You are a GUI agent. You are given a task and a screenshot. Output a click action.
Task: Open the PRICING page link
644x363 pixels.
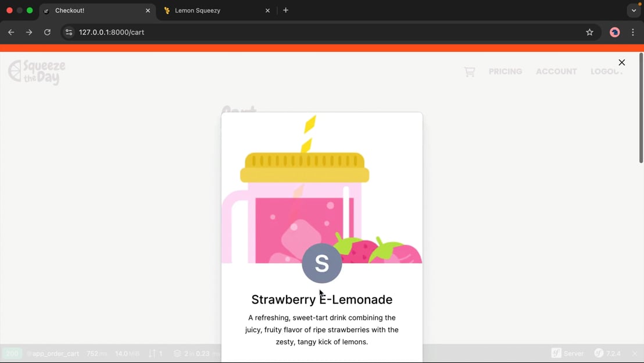[505, 72]
